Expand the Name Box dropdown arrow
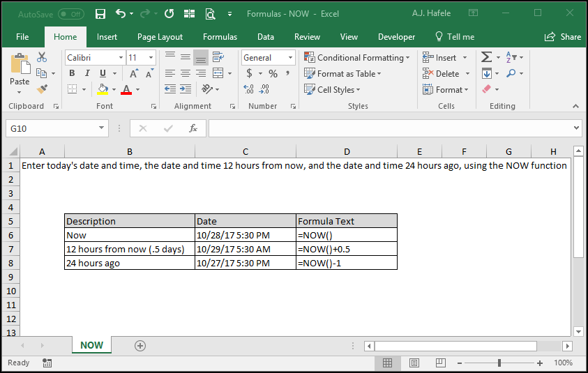Screen dimensions: 588x373 [x=101, y=128]
